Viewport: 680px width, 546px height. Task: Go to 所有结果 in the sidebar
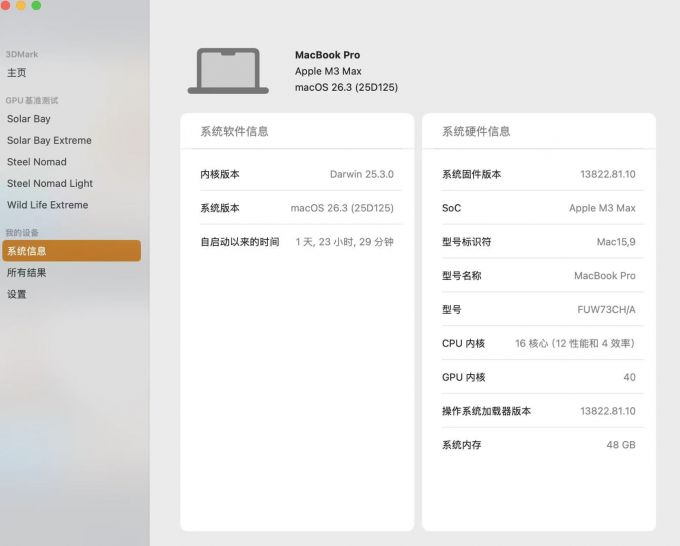point(27,273)
